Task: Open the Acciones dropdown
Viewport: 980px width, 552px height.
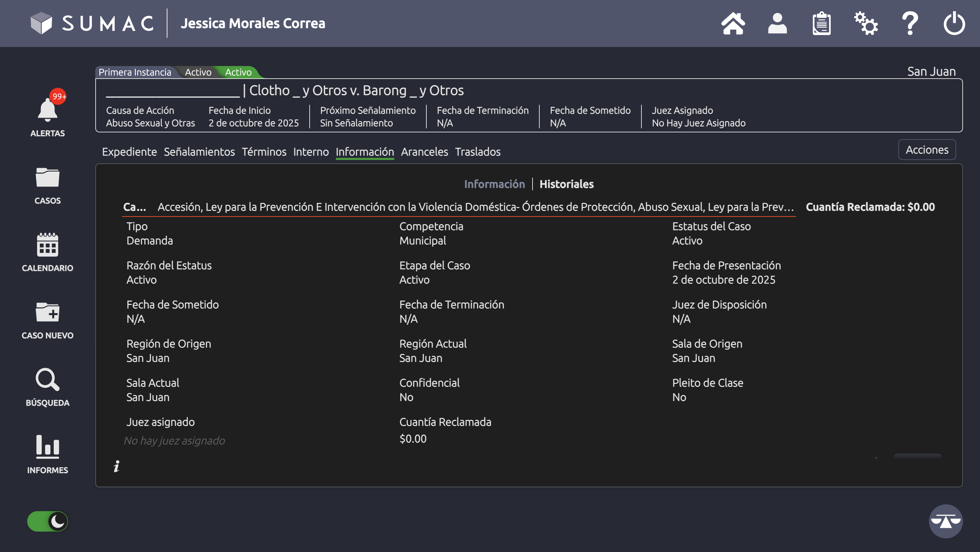Action: coord(927,150)
